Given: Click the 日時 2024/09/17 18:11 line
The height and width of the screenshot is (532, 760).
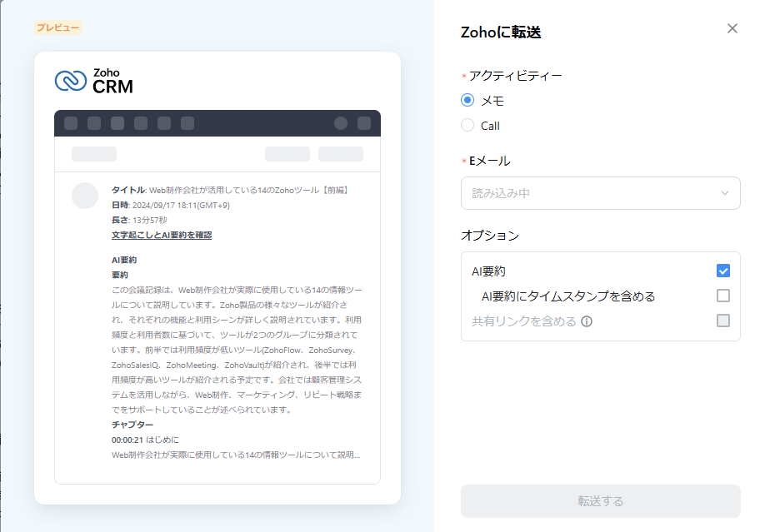Looking at the screenshot, I should (171, 206).
